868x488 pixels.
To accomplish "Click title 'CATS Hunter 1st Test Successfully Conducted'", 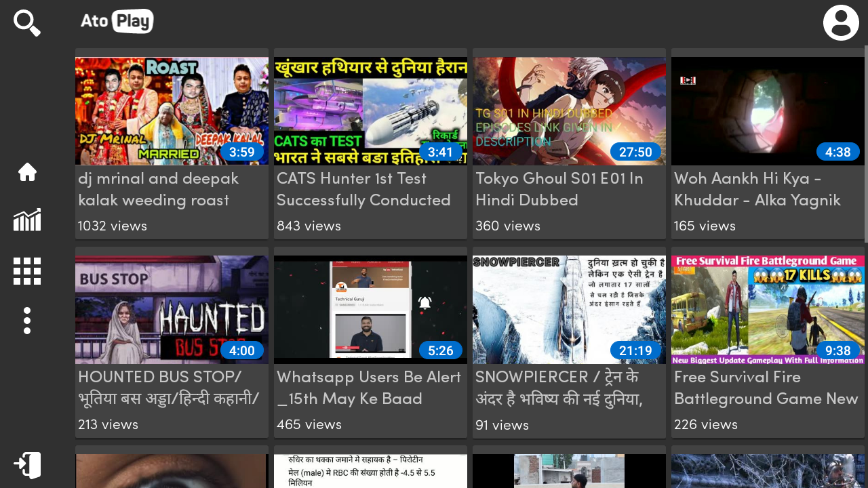I will pos(363,189).
